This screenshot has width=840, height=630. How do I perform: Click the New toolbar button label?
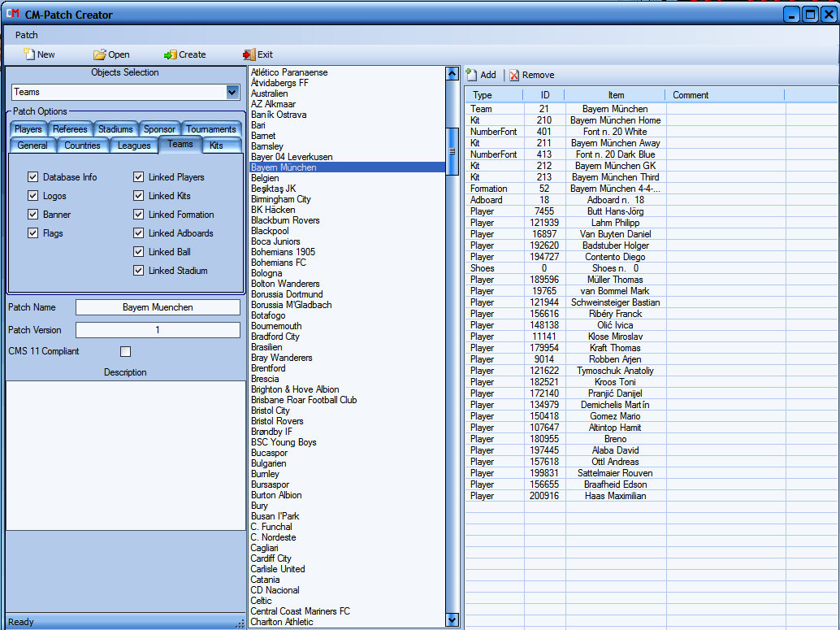pyautogui.click(x=46, y=54)
